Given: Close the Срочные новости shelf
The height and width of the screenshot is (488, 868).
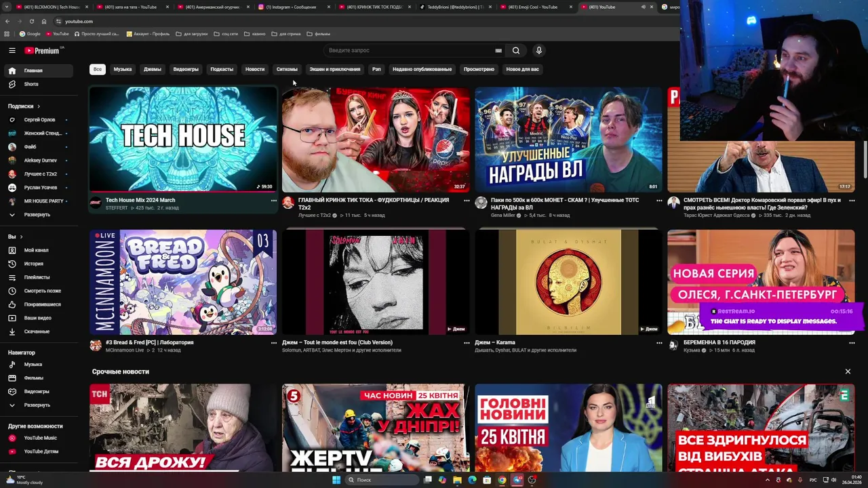Looking at the screenshot, I should pyautogui.click(x=848, y=371).
